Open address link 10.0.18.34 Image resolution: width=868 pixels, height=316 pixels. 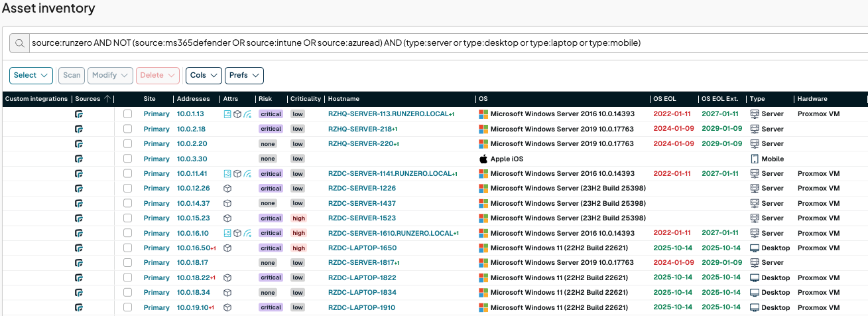(x=194, y=292)
